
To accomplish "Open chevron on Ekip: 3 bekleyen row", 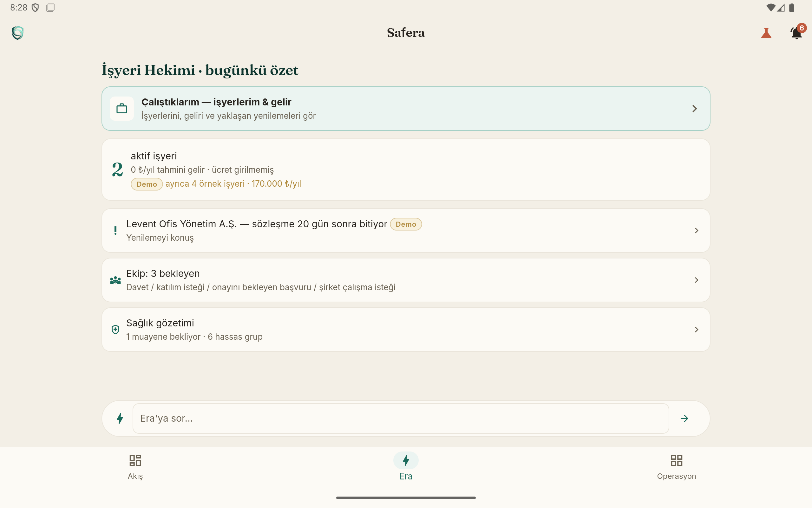I will [x=696, y=280].
